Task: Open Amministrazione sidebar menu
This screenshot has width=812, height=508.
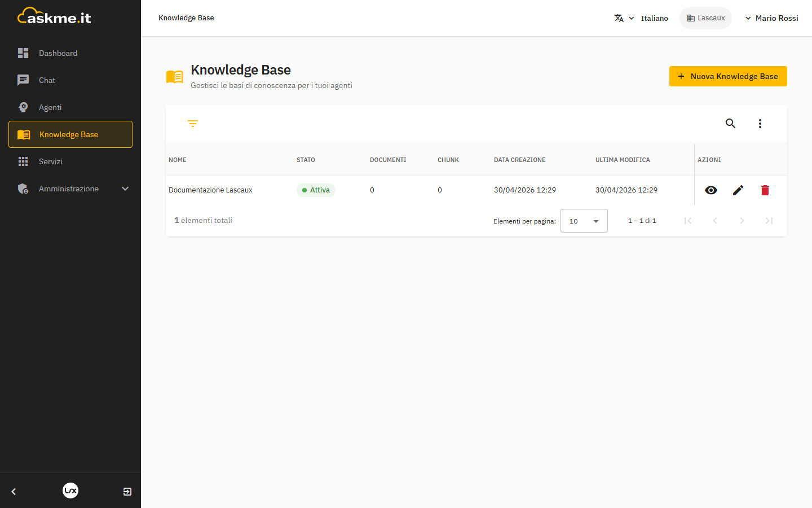Action: pyautogui.click(x=70, y=189)
